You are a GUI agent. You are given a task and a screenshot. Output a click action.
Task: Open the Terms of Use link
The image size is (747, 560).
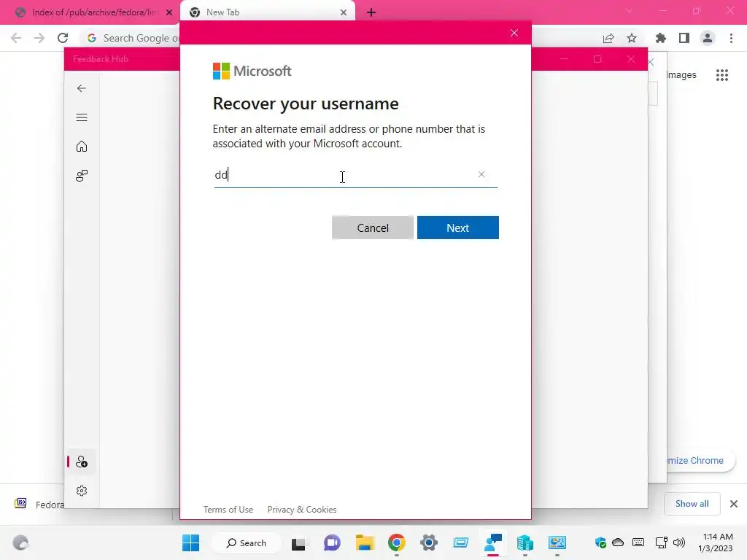click(x=228, y=510)
